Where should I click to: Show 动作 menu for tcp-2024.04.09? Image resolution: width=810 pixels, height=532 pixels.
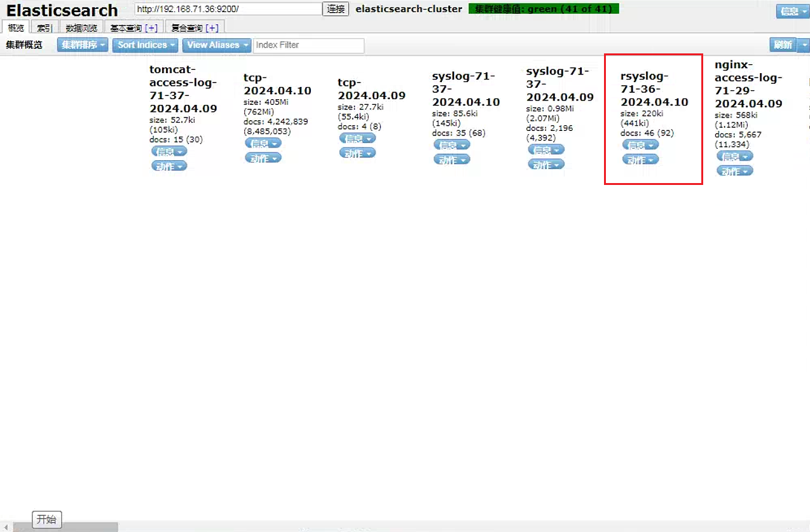(x=357, y=153)
